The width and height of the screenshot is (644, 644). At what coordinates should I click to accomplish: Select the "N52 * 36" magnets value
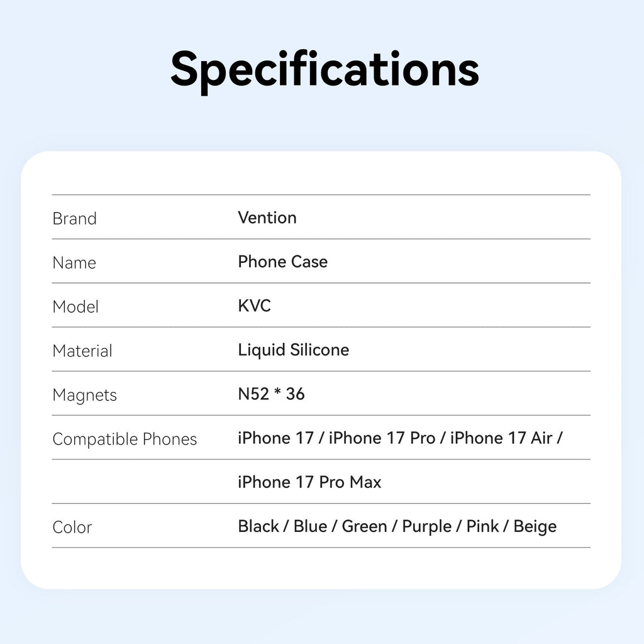pyautogui.click(x=271, y=394)
